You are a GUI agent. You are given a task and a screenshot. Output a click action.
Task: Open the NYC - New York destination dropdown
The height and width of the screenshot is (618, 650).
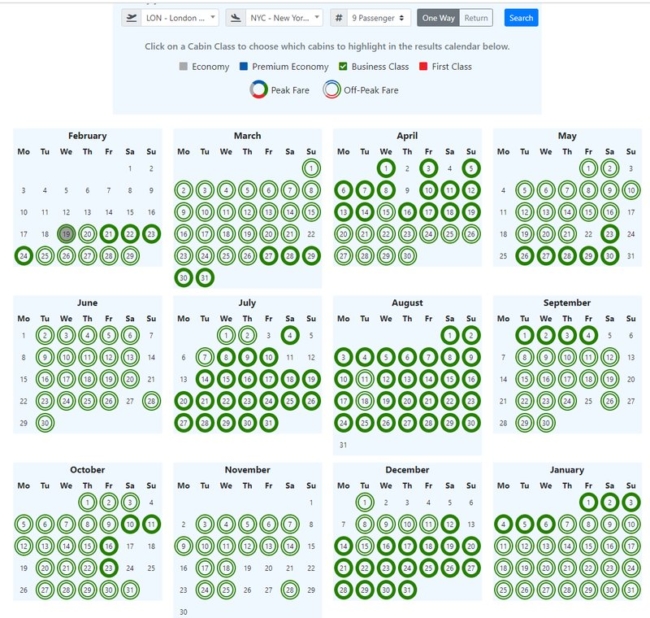pyautogui.click(x=285, y=18)
